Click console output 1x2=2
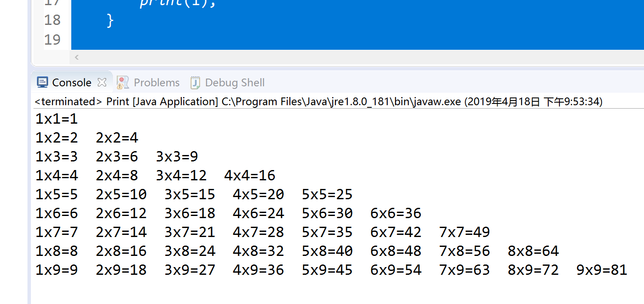 click(57, 138)
